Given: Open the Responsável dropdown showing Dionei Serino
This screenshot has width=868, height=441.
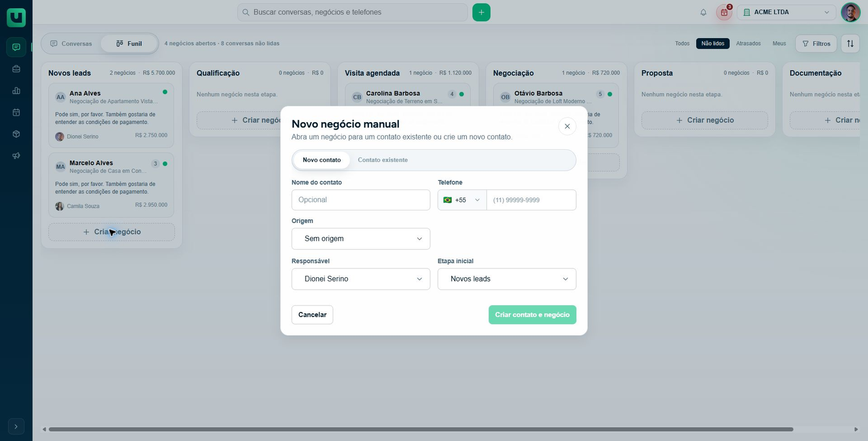Looking at the screenshot, I should point(361,279).
